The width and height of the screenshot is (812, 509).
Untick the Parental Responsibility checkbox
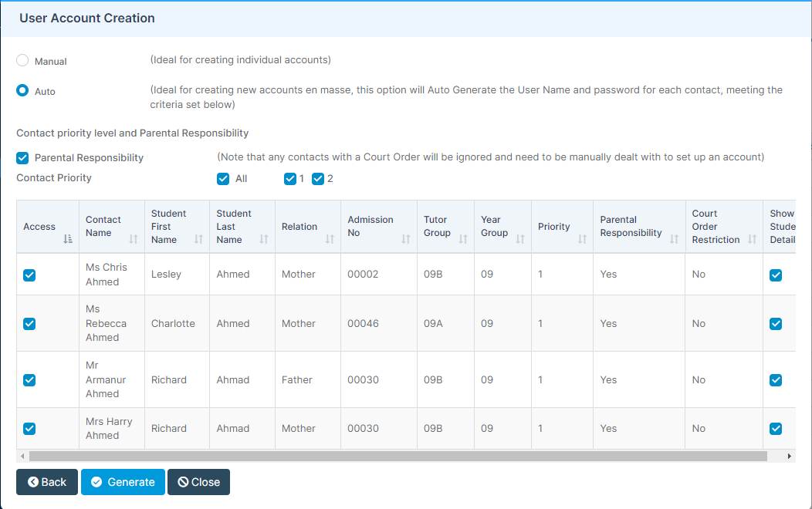point(22,158)
